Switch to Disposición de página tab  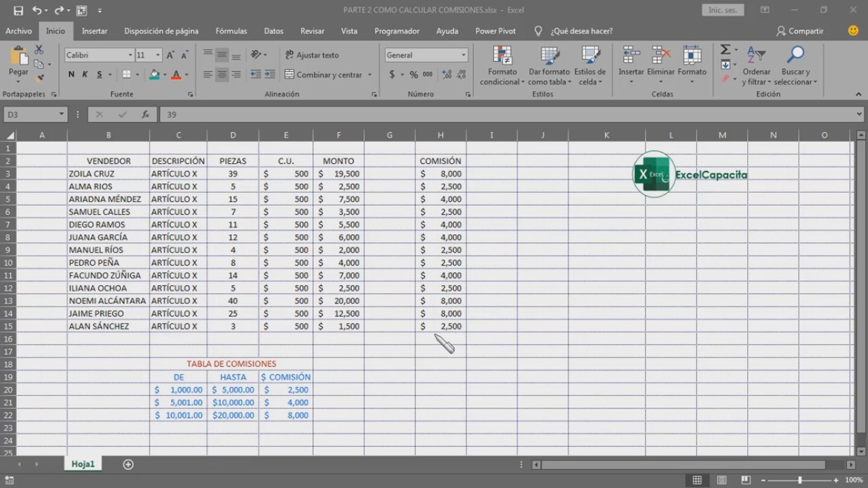(x=161, y=30)
